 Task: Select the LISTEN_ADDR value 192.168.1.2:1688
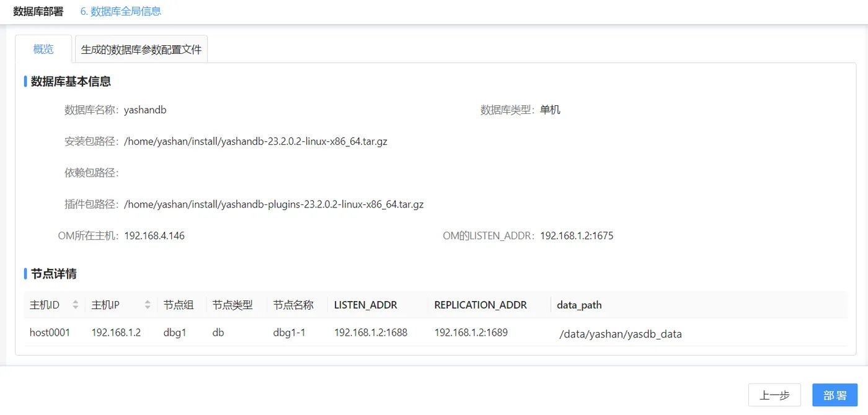[x=371, y=332]
